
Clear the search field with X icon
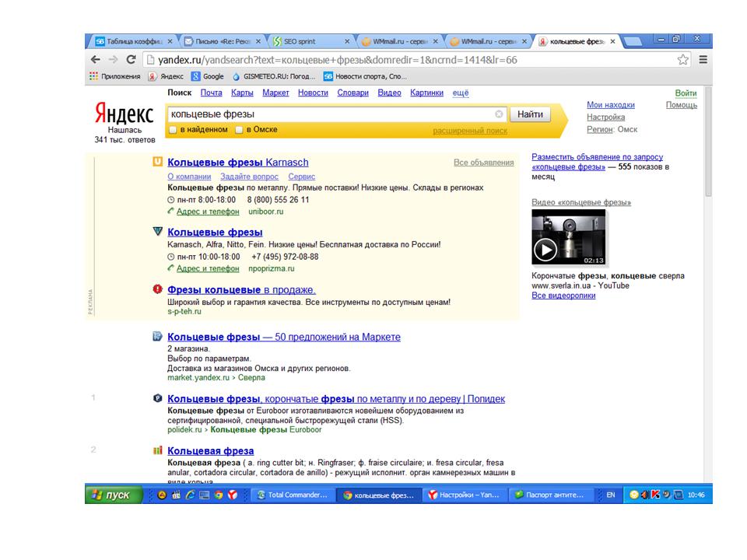(x=499, y=114)
